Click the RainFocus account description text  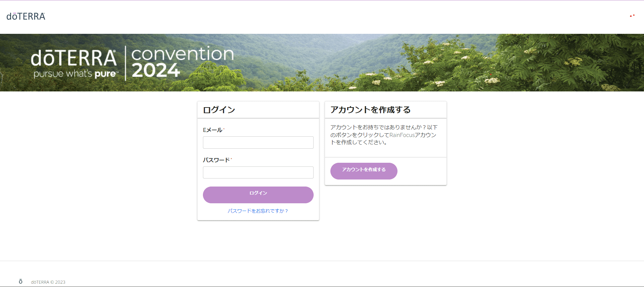(x=384, y=135)
